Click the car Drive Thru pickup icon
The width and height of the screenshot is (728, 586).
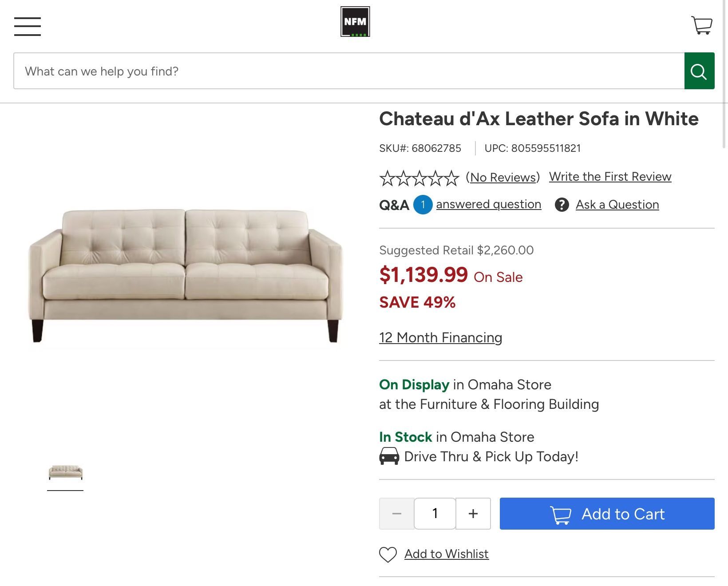tap(390, 456)
